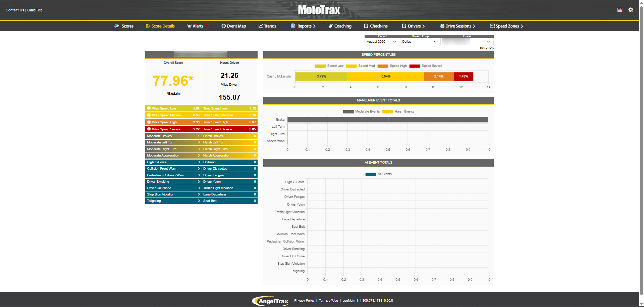The image size is (644, 307).
Task: Click the Tailgating row in table
Action: 173,201
